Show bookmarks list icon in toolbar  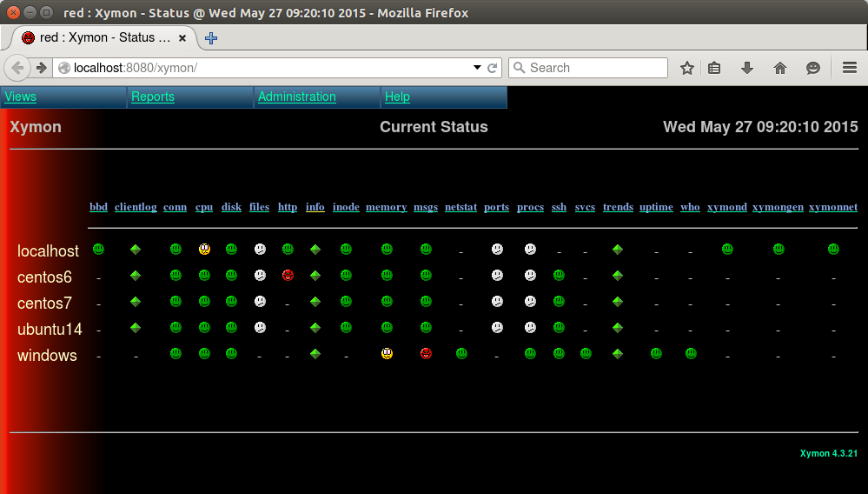pos(715,68)
